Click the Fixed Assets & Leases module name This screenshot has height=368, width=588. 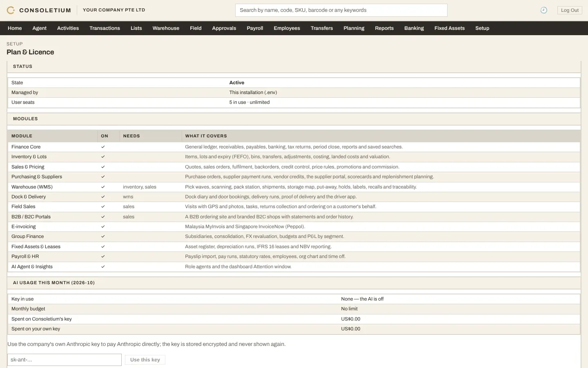click(x=36, y=247)
